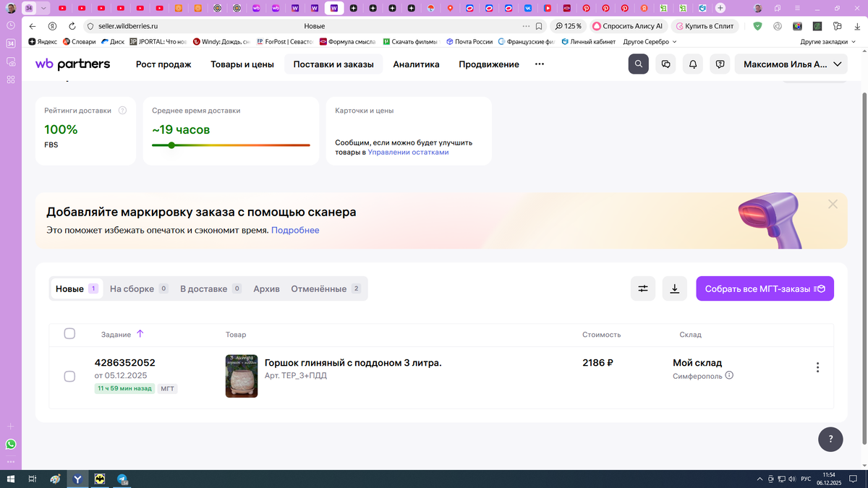Image resolution: width=868 pixels, height=488 pixels.
Task: Open the three-dot menu for order 4286352052
Action: (817, 367)
